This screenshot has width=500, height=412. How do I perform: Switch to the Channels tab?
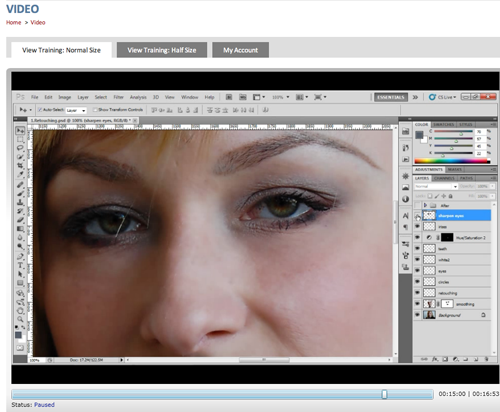(x=444, y=178)
